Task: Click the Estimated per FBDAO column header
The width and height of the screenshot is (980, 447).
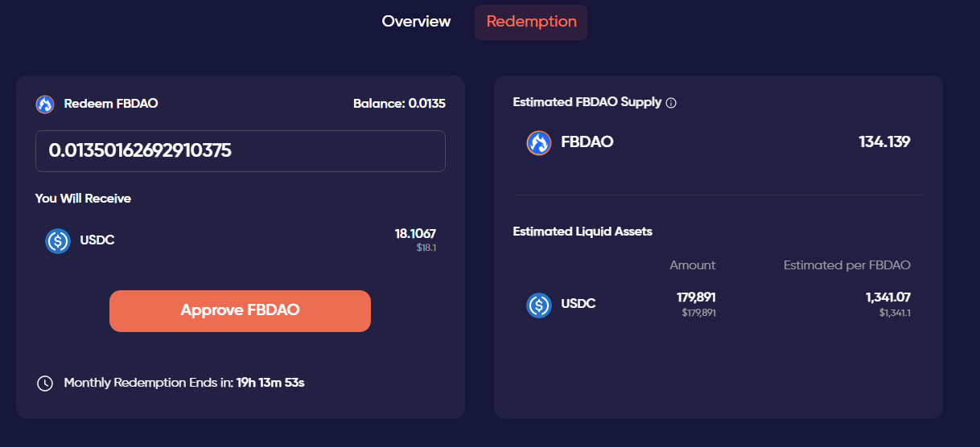Action: point(847,265)
